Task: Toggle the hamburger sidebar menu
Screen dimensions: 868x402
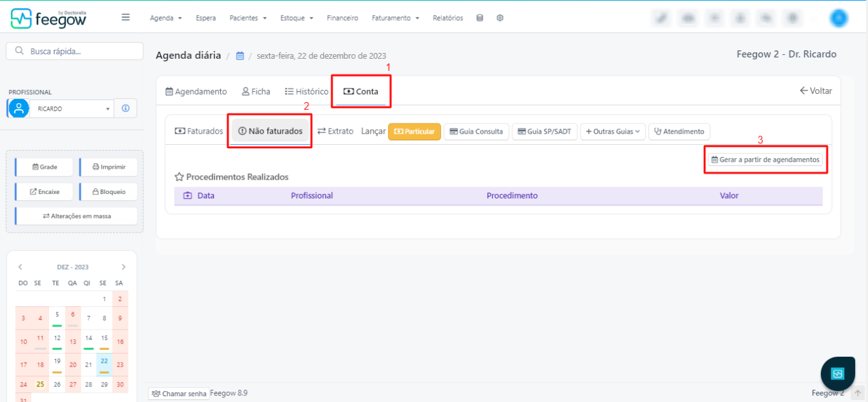Action: coord(126,17)
